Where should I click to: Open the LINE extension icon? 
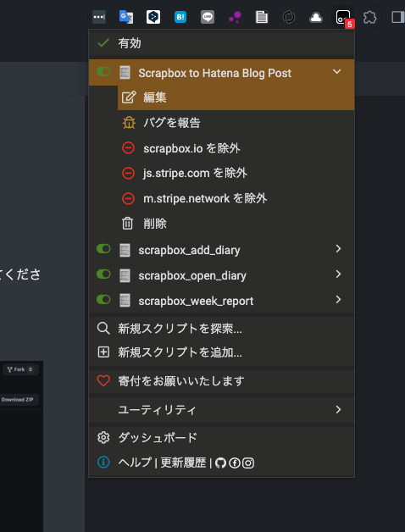click(208, 17)
